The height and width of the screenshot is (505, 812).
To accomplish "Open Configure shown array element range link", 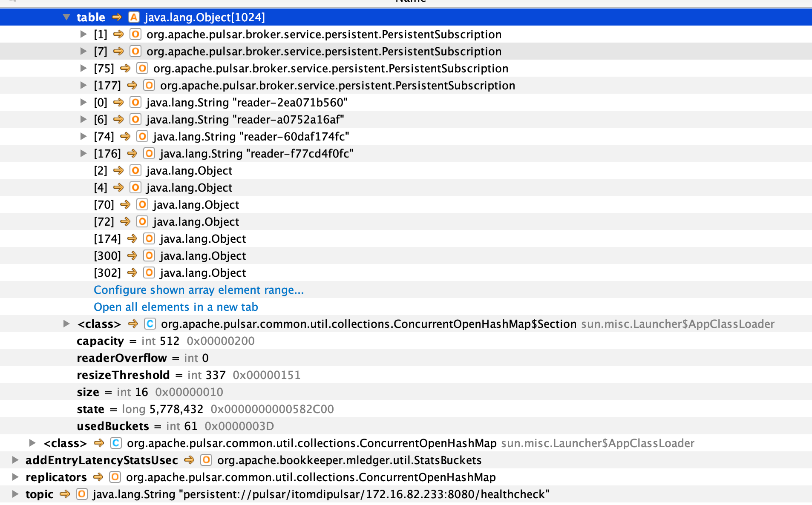I will [199, 290].
